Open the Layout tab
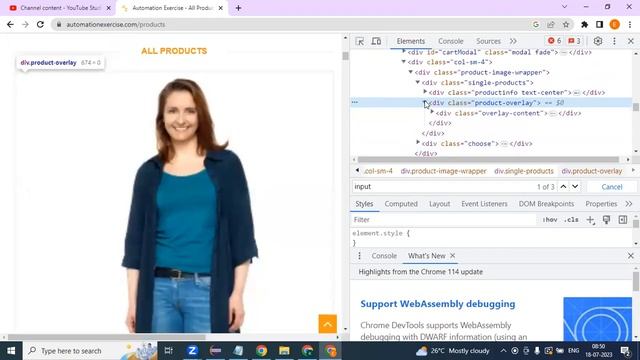Viewport: 640px width, 360px height. [440, 204]
